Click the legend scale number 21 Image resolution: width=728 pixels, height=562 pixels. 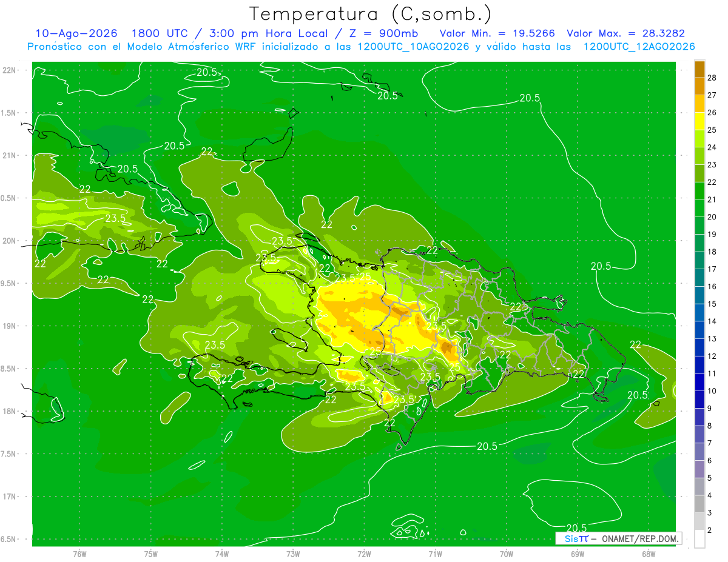[x=712, y=199]
